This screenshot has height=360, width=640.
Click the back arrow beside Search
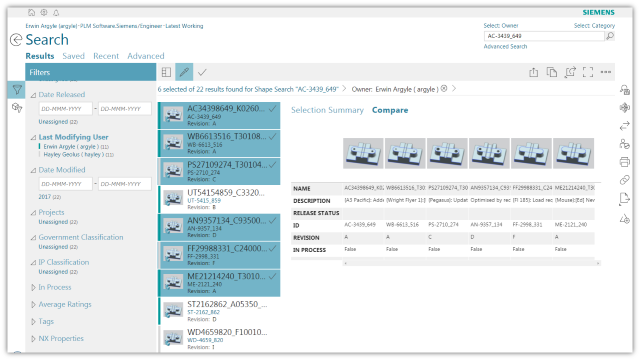(16, 40)
